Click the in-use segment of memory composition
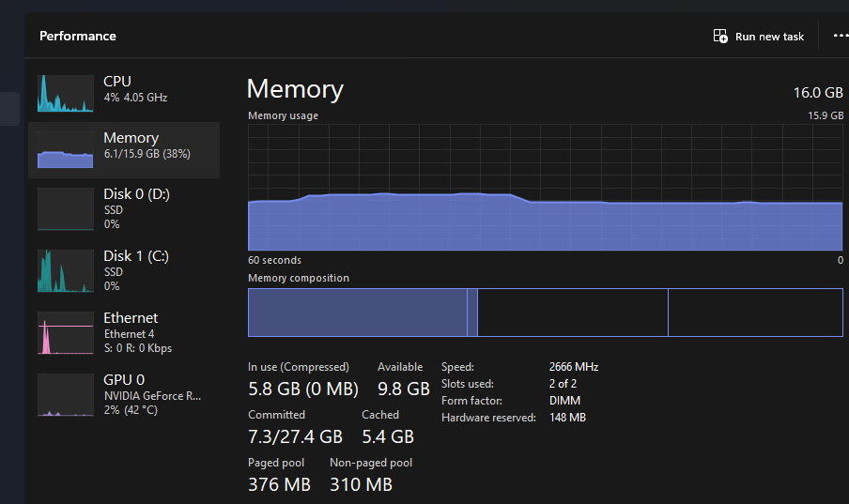Viewport: 849px width, 504px height. point(358,313)
